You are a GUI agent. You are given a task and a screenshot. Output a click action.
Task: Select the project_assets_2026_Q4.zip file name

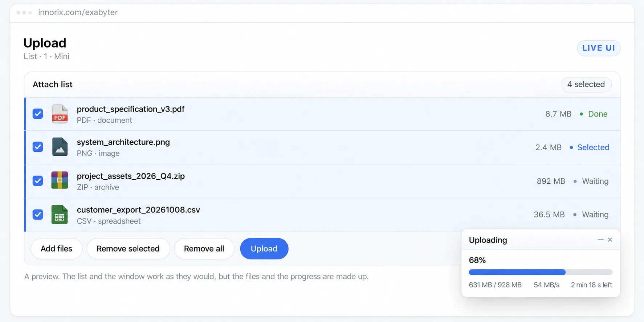131,176
